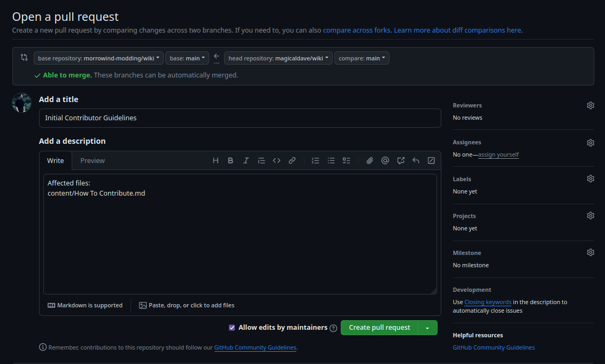The width and height of the screenshot is (605, 364).
Task: Attach files with paperclip icon
Action: (370, 160)
